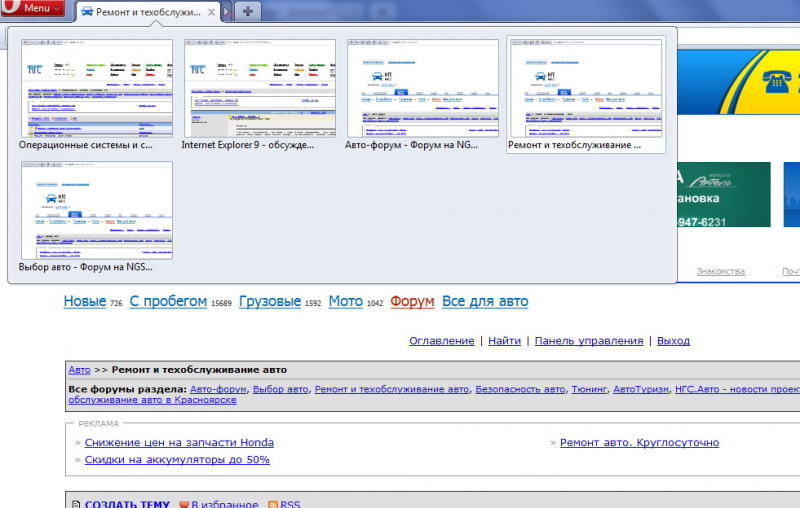Close the Ремонт и техобслуживание tab
800x508 pixels.
click(x=211, y=12)
